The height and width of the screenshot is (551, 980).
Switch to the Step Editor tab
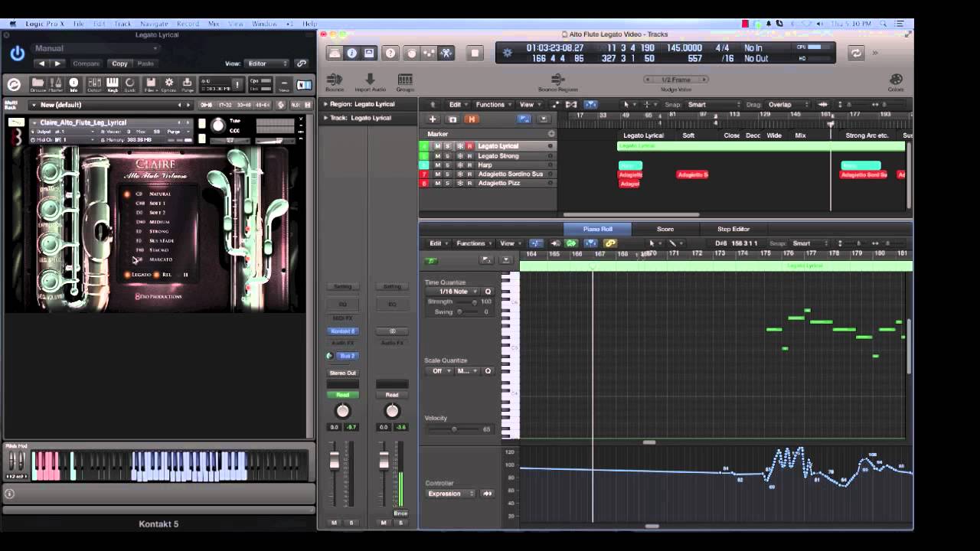733,229
